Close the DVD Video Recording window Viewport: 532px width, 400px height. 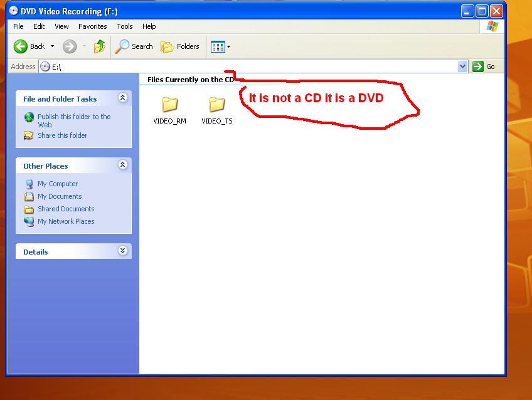pos(496,11)
